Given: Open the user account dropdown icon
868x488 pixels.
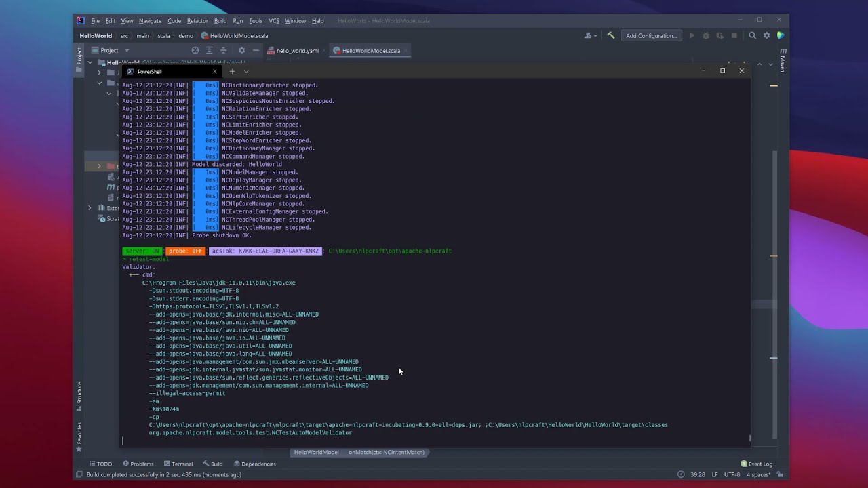Looking at the screenshot, I should click(591, 35).
